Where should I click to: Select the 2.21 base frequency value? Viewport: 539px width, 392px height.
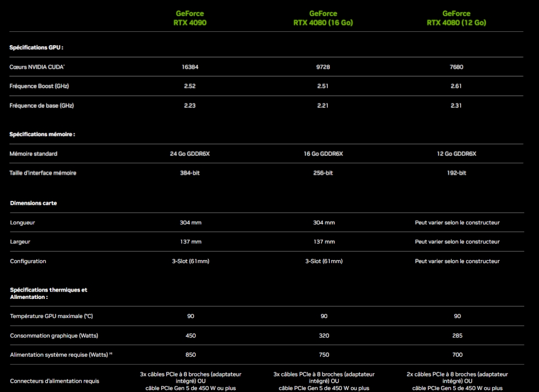(x=323, y=105)
